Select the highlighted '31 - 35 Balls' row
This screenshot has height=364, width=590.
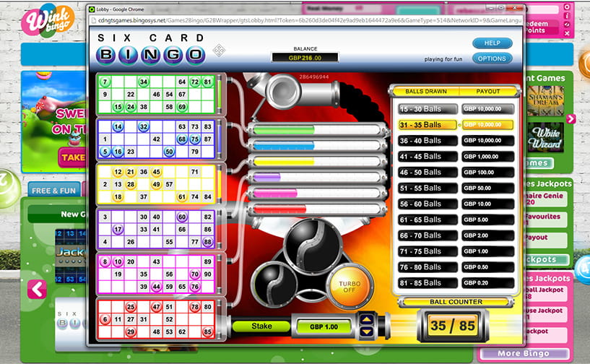coord(428,125)
